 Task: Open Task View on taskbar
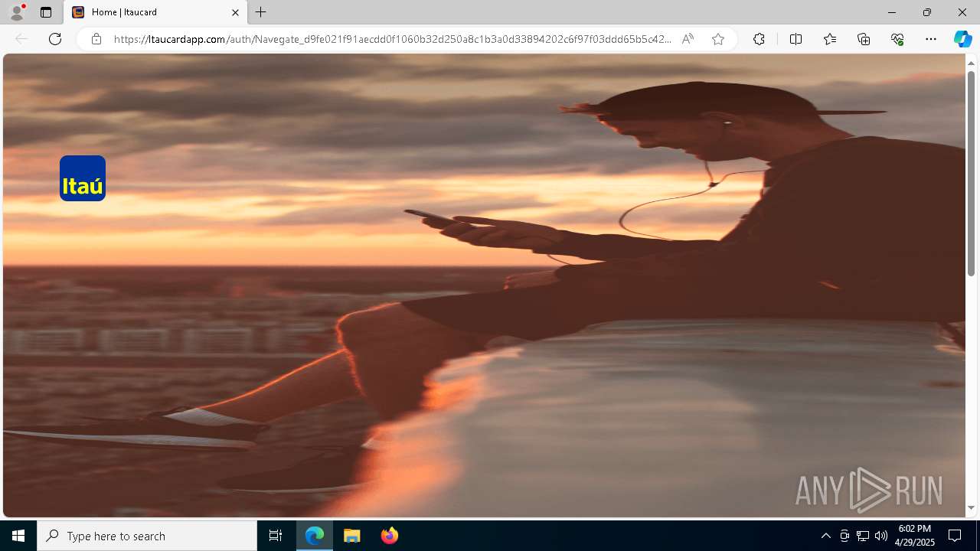[x=276, y=536]
